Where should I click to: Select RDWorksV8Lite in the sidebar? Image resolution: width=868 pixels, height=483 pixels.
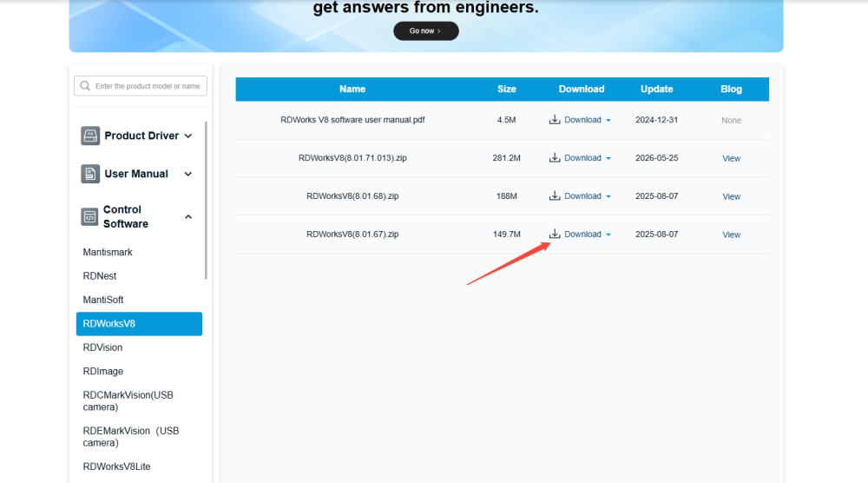116,466
